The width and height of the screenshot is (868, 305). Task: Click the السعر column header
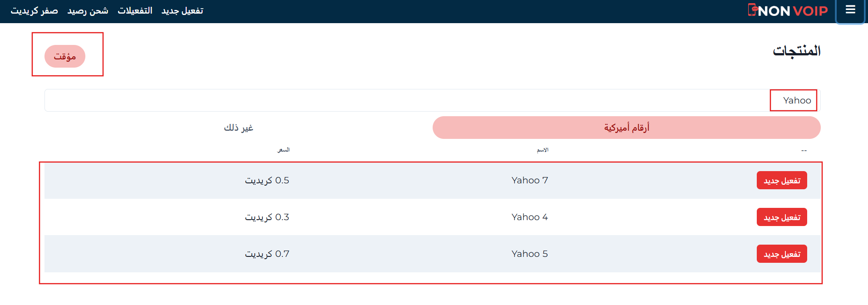[x=283, y=150]
